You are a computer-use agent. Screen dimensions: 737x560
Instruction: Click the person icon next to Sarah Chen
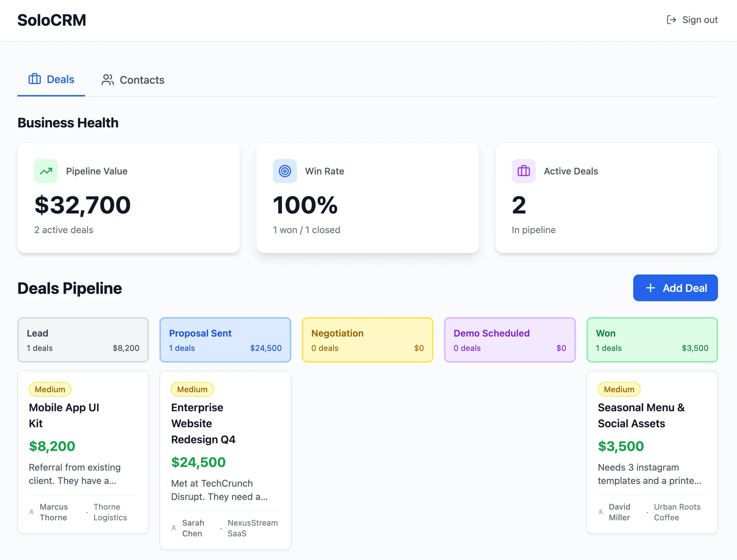pyautogui.click(x=174, y=528)
